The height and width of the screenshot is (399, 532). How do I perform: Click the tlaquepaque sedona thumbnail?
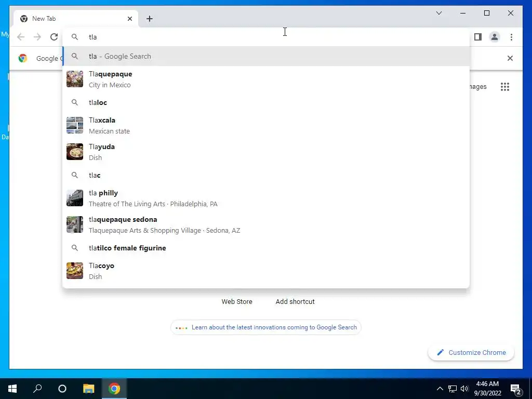coord(75,224)
